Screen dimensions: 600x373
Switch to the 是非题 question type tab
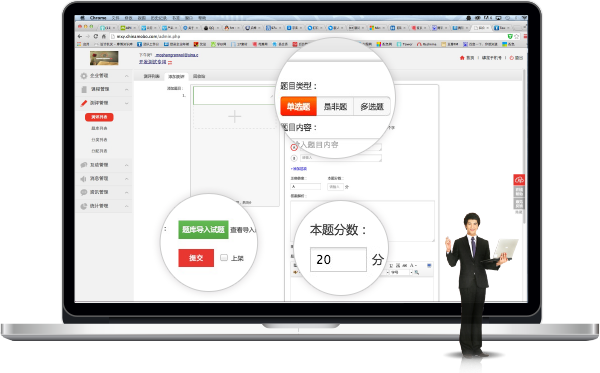point(335,106)
